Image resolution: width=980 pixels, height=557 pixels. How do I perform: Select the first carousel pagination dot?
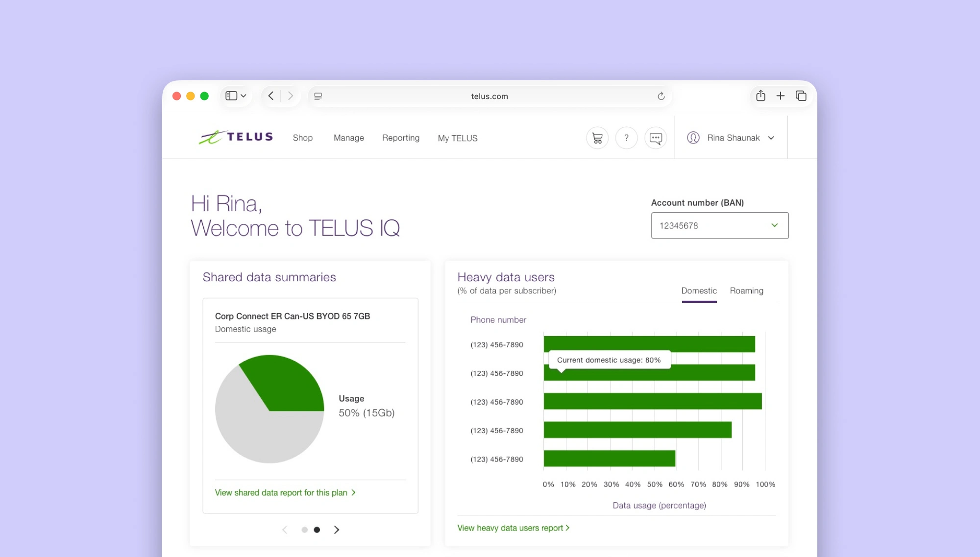click(304, 530)
